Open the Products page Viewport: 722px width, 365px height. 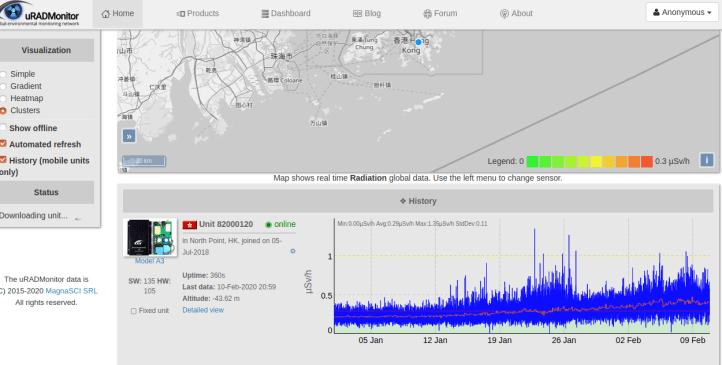pos(198,13)
